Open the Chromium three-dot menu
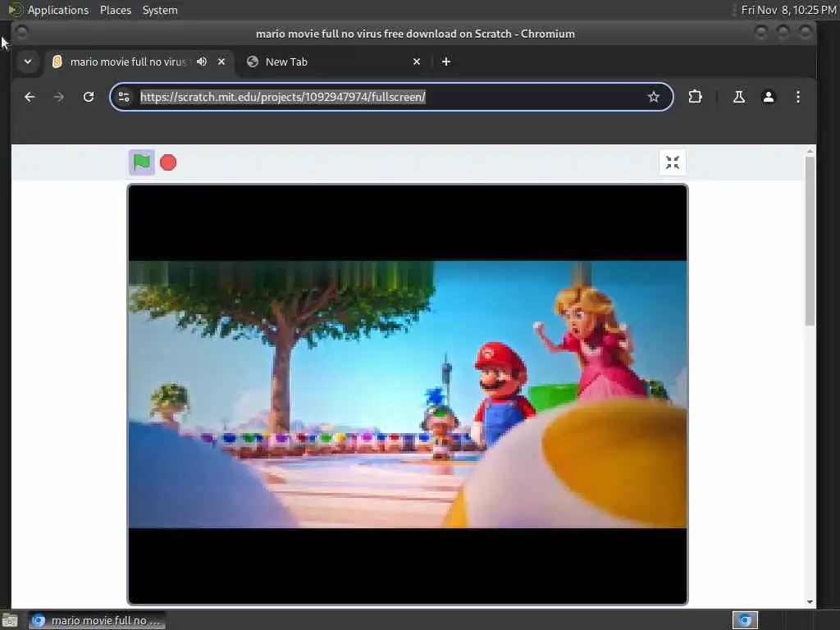Image resolution: width=840 pixels, height=630 pixels. (x=797, y=97)
